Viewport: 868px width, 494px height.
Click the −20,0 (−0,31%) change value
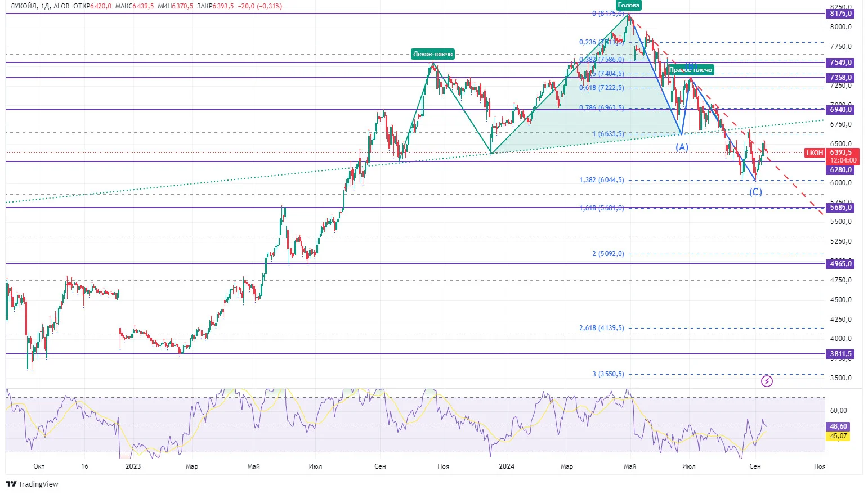[260, 6]
